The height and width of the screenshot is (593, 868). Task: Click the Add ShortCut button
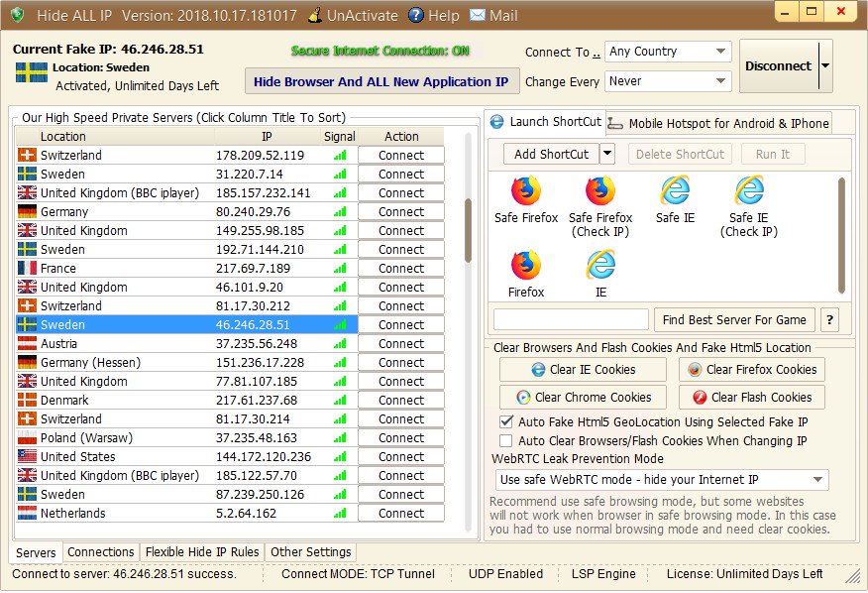551,154
